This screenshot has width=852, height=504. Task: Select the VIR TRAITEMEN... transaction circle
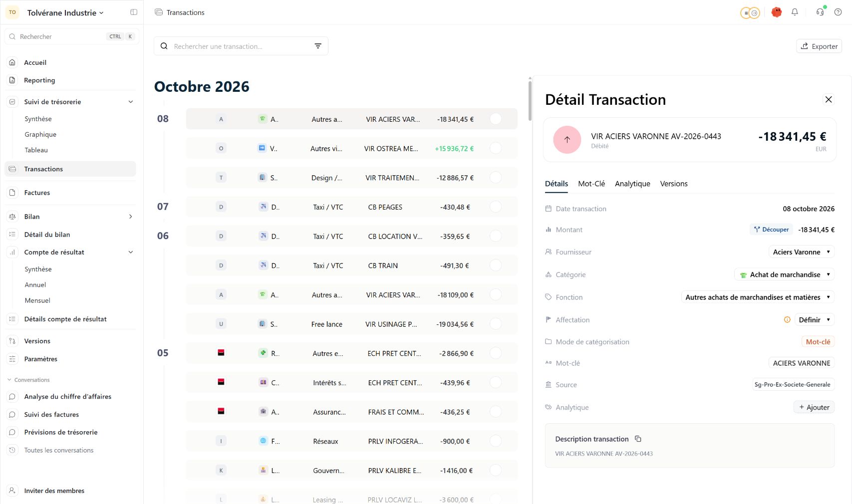pos(496,178)
